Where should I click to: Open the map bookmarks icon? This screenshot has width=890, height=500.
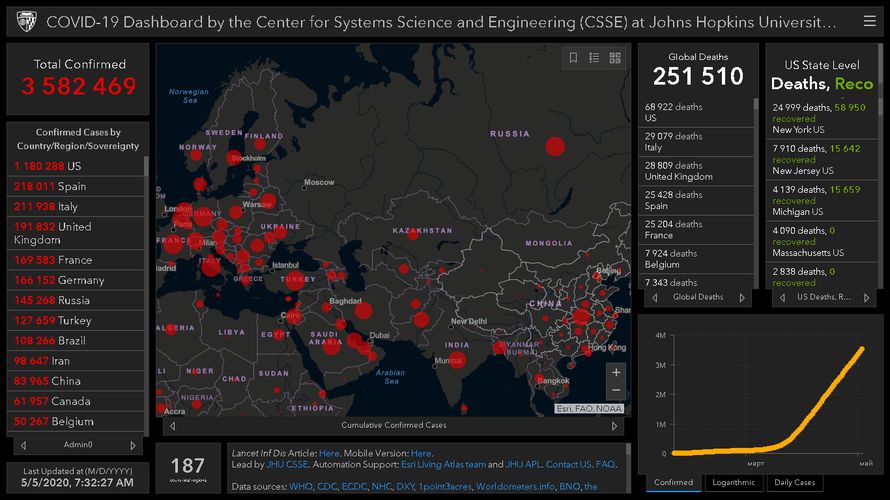[x=574, y=58]
